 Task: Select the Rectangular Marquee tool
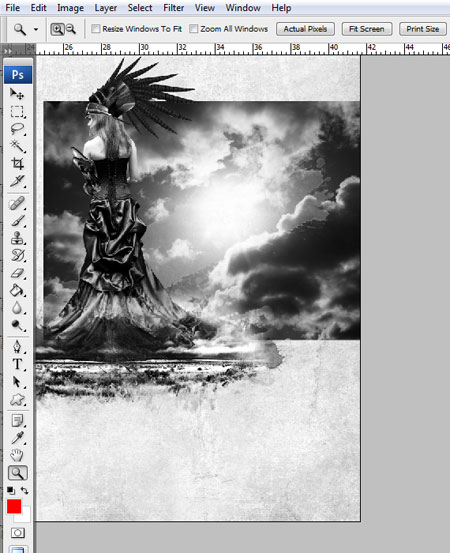17,111
